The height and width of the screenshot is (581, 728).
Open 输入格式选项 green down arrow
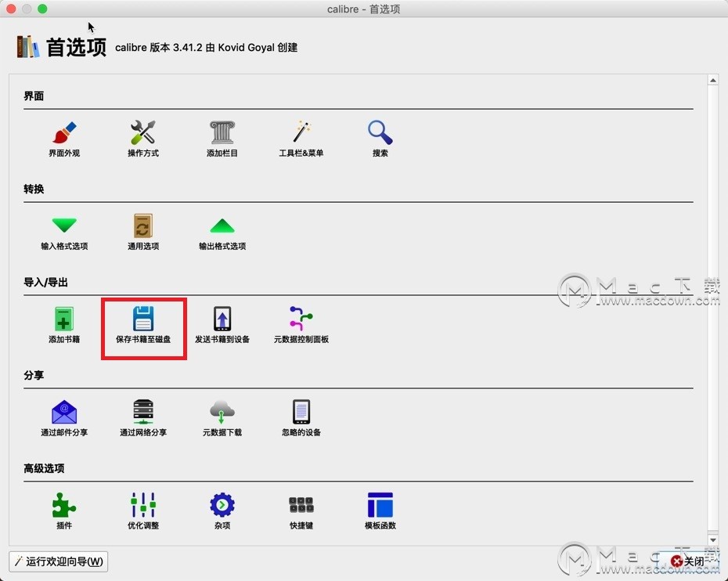pyautogui.click(x=64, y=226)
